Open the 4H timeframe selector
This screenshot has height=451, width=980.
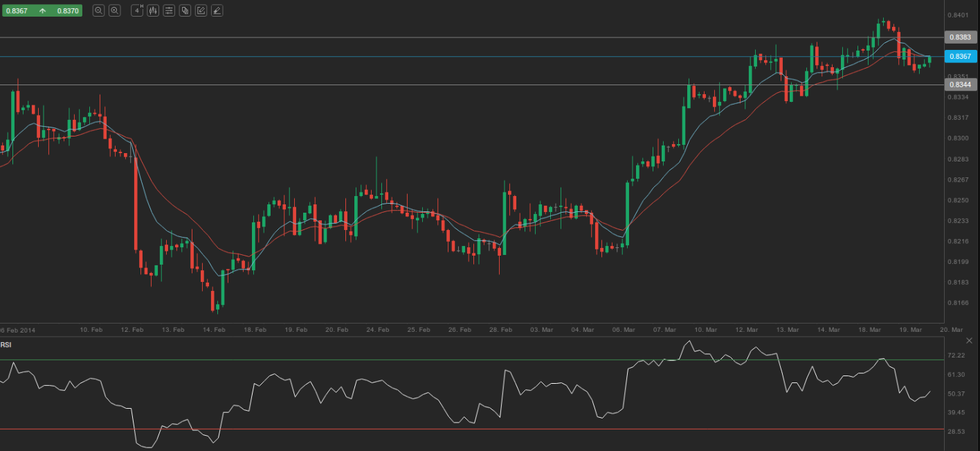[137, 10]
